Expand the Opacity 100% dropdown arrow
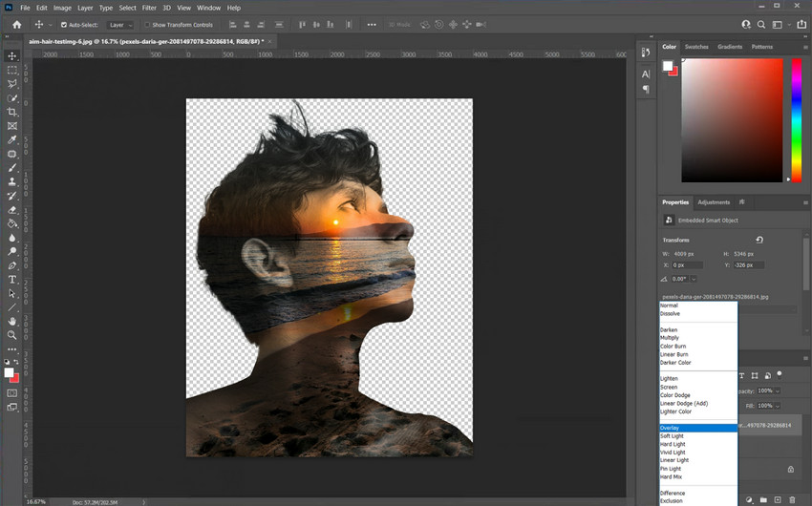Viewport: 812px width, 506px height. (x=777, y=390)
